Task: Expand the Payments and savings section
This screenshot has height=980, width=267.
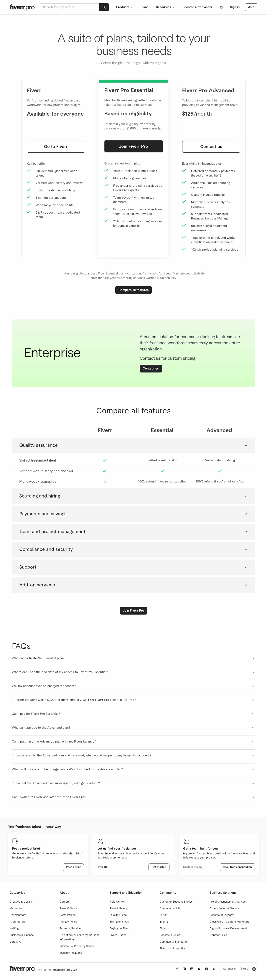Action: coord(133,514)
